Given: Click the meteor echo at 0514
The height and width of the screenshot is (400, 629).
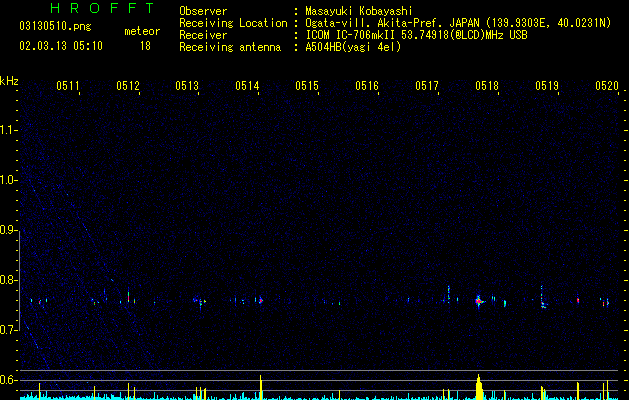Looking at the screenshot, I should [260, 300].
